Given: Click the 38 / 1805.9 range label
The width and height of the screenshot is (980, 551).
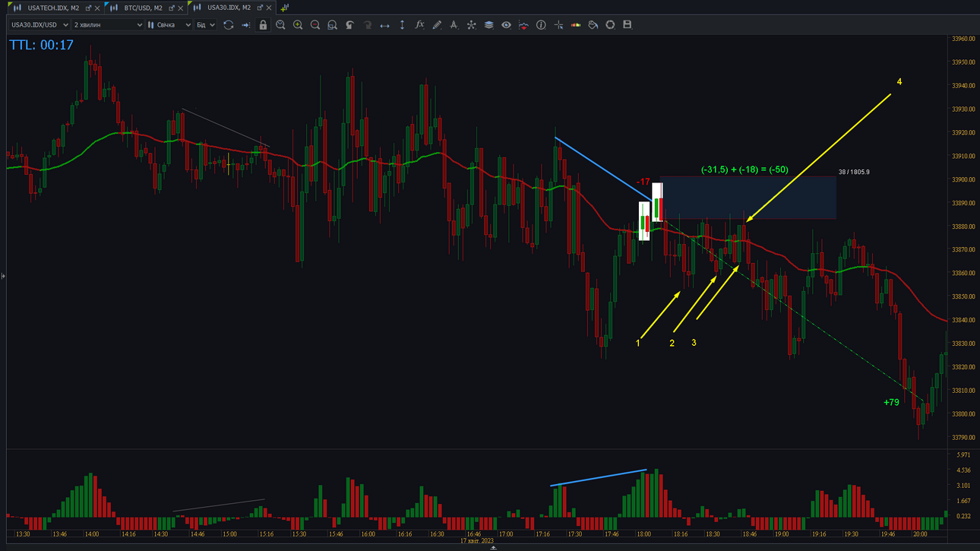Looking at the screenshot, I should coord(854,173).
